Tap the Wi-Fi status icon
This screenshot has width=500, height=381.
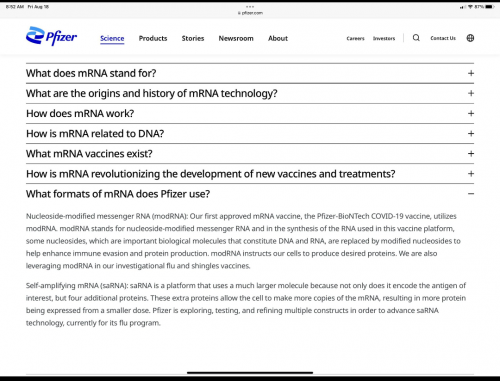[x=470, y=7]
